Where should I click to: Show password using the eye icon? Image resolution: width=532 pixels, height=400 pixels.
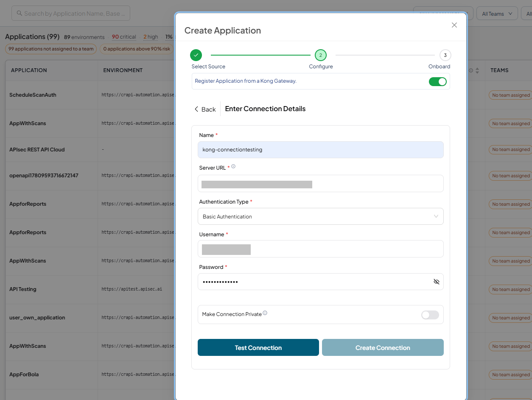[x=436, y=282]
